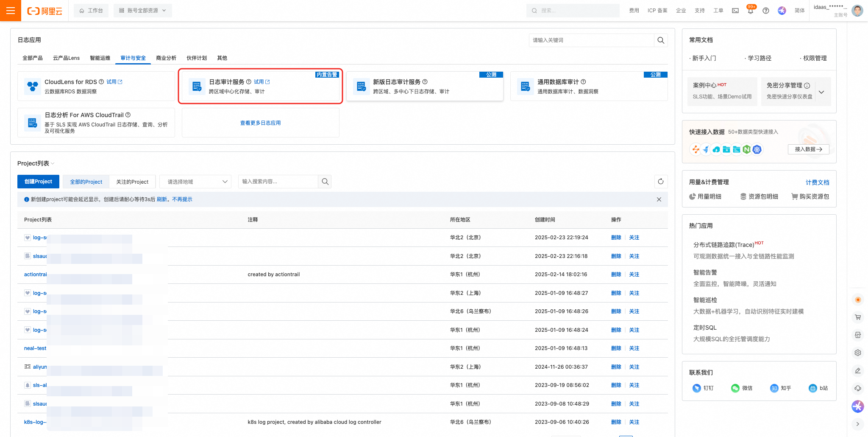
Task: Open the 权限管理 document link
Action: [x=815, y=58]
